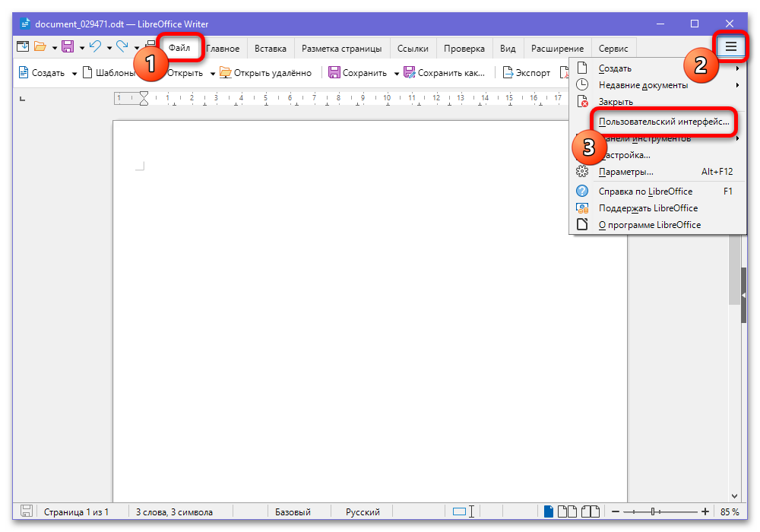760x532 pixels.
Task: Click the Страница 1 из 1 status field
Action: pos(76,511)
